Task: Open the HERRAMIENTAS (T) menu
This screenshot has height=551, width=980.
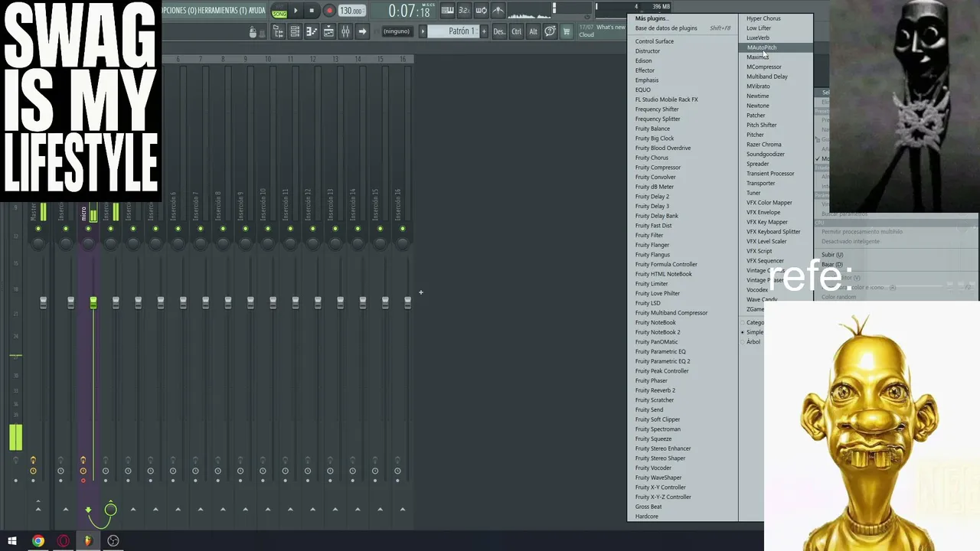Action: pos(221,11)
